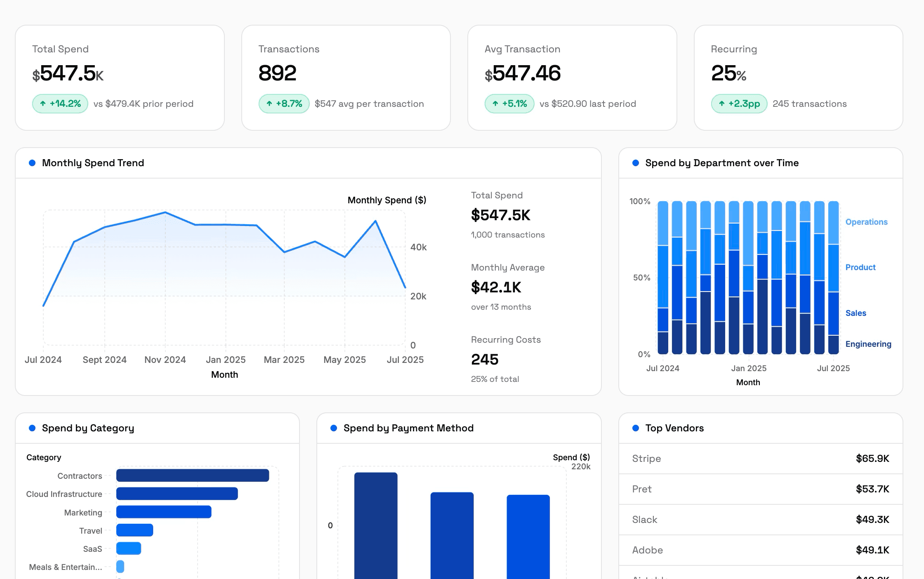Click the blue dot beside Spend by Department

point(636,163)
